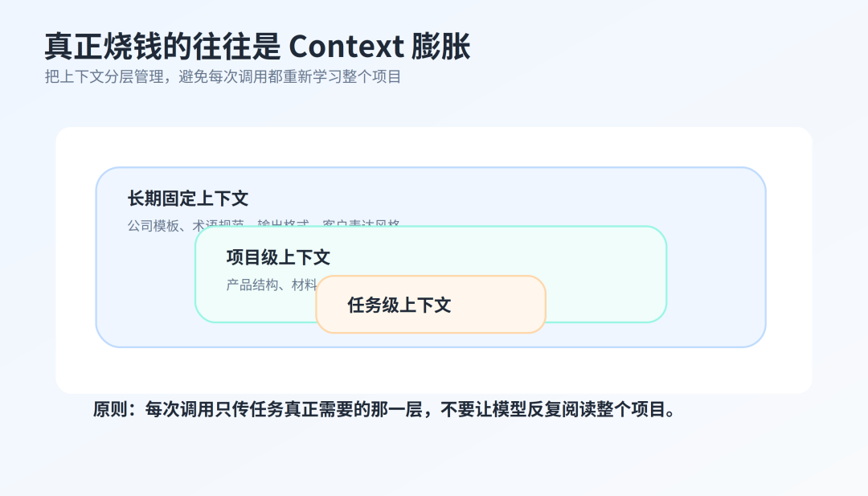
Task: Select the word "Context" in the title
Action: pos(346,46)
